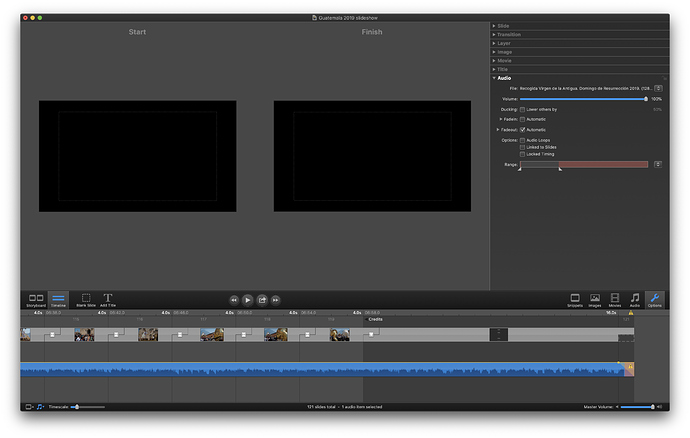The image size is (690, 438).
Task: Open the Snippets browser
Action: (x=574, y=299)
